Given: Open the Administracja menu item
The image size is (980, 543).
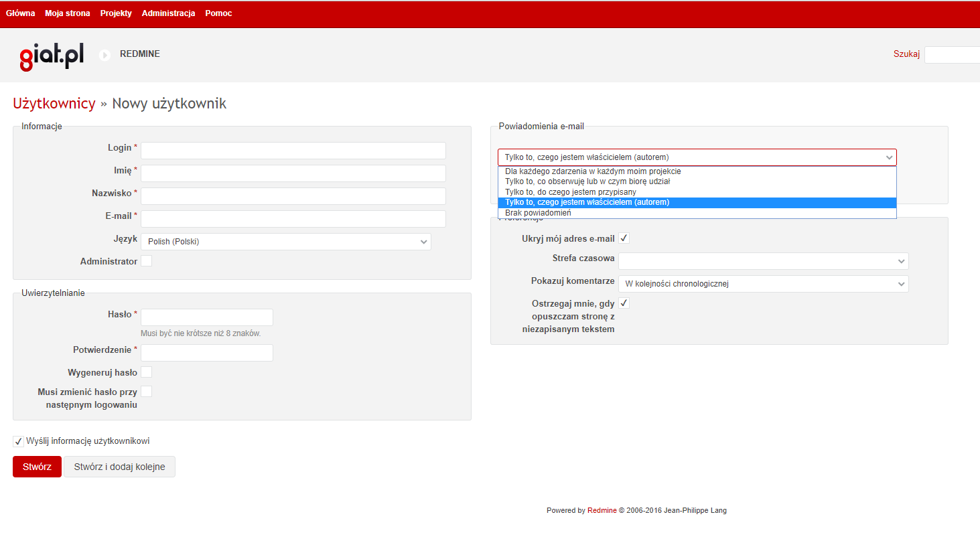Looking at the screenshot, I should click(x=169, y=13).
